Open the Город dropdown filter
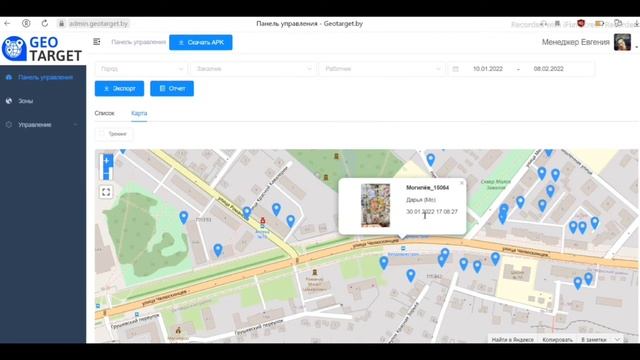The width and height of the screenshot is (640, 360). pos(141,69)
